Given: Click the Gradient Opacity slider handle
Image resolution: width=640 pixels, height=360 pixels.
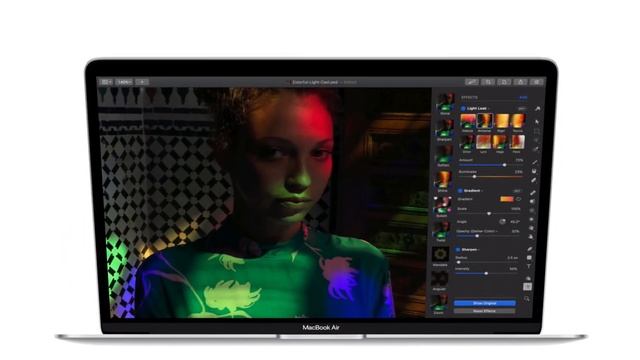Looking at the screenshot, I should (x=477, y=236).
